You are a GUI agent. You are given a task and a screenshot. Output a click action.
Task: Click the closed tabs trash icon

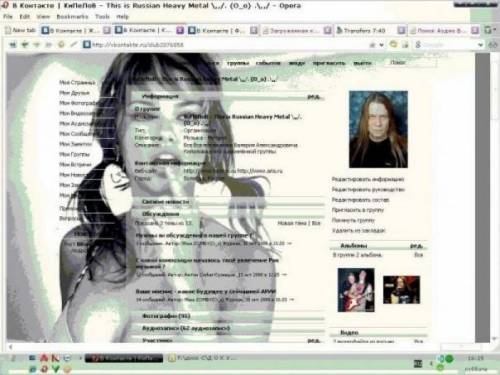tap(489, 30)
